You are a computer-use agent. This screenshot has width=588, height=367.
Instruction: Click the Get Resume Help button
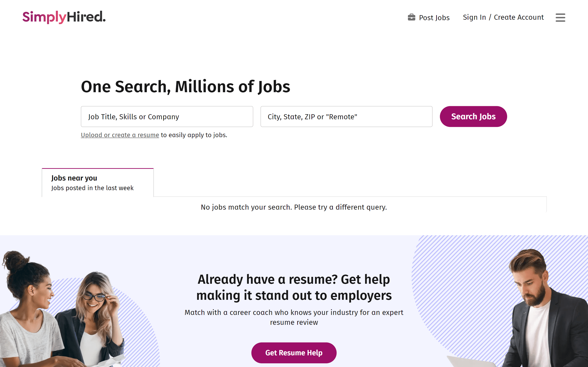pyautogui.click(x=294, y=353)
